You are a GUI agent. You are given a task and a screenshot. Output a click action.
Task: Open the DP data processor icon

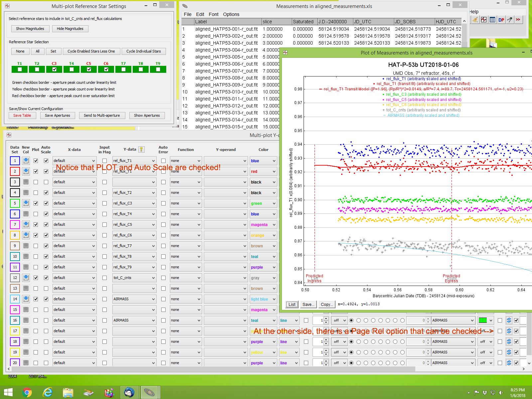tap(501, 20)
